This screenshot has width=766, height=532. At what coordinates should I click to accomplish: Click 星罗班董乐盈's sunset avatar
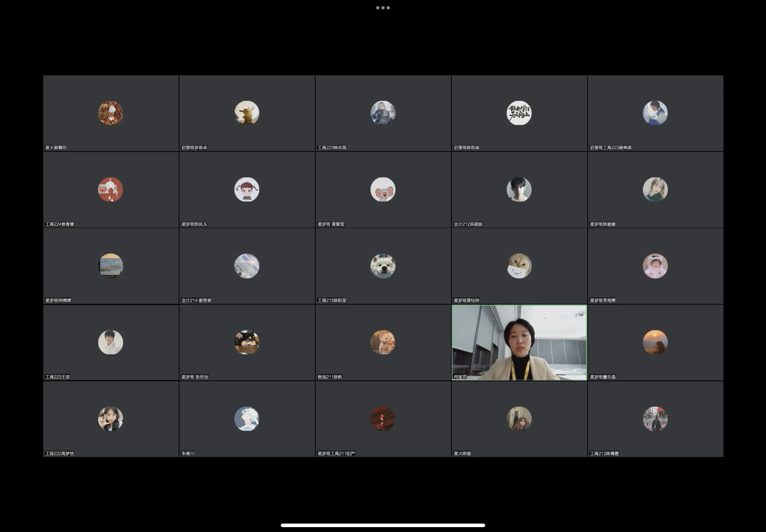655,342
